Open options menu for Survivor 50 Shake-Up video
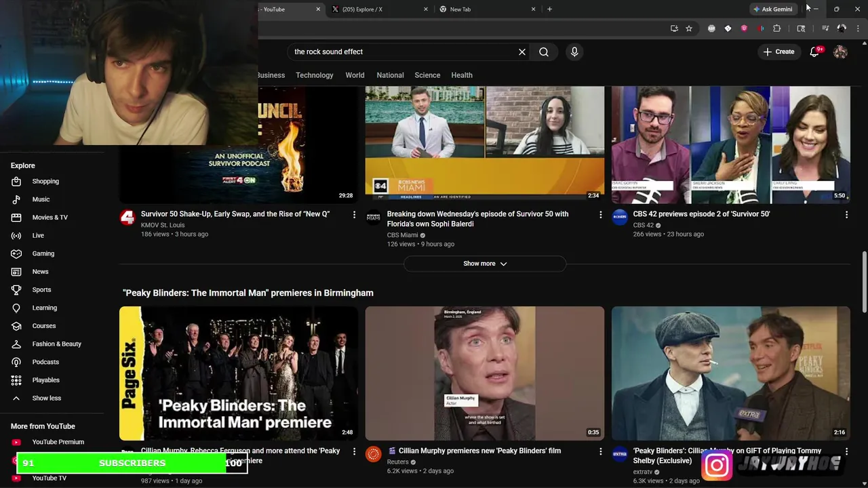The image size is (868, 488). (x=354, y=214)
